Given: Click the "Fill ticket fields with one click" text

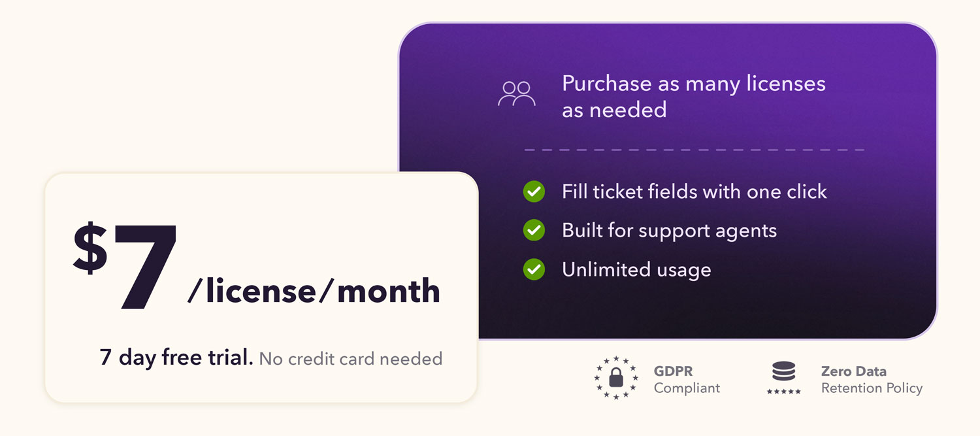Looking at the screenshot, I should tap(694, 192).
